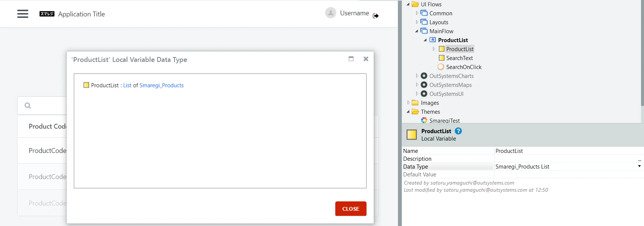This screenshot has width=644, height=226.
Task: Edit the Name property field
Action: coord(569,151)
